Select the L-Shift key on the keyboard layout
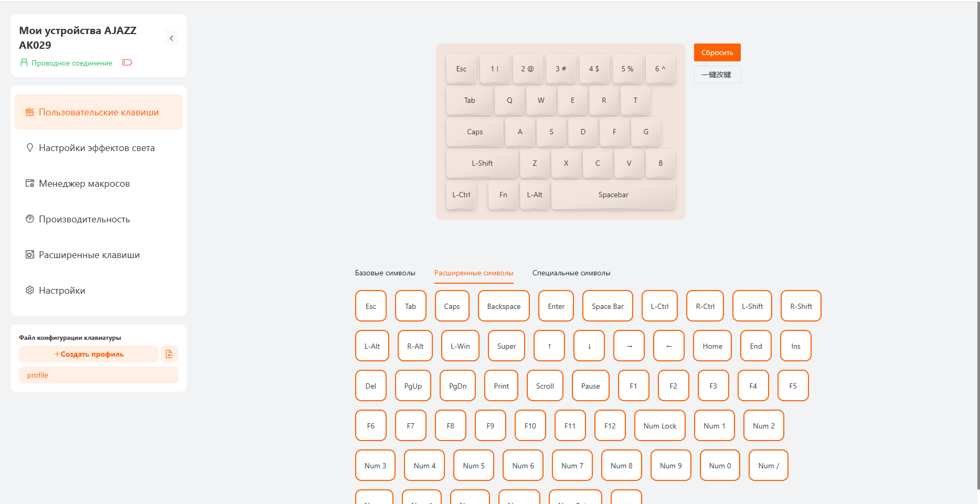The image size is (980, 504). pyautogui.click(x=482, y=163)
